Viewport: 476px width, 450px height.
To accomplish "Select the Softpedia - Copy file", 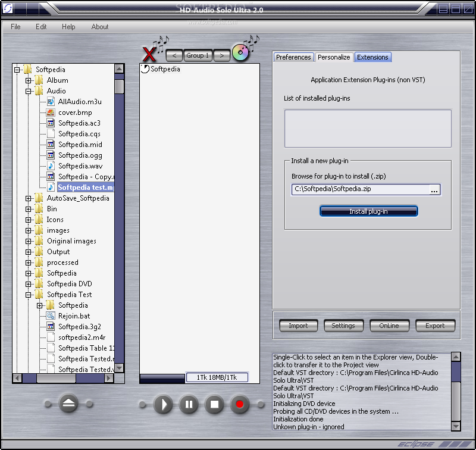I will click(86, 177).
